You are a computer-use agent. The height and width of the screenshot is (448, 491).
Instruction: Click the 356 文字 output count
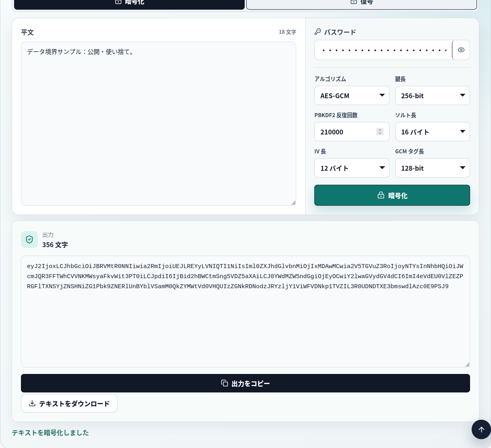coord(55,245)
